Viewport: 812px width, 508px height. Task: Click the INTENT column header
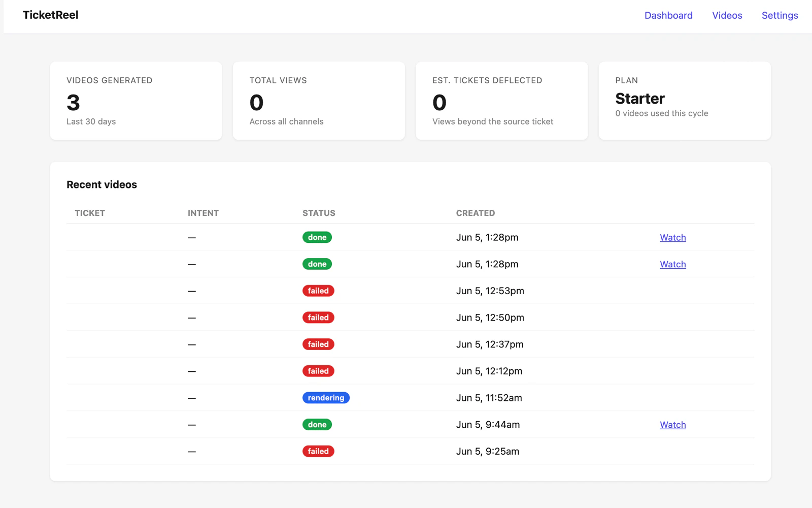click(203, 213)
